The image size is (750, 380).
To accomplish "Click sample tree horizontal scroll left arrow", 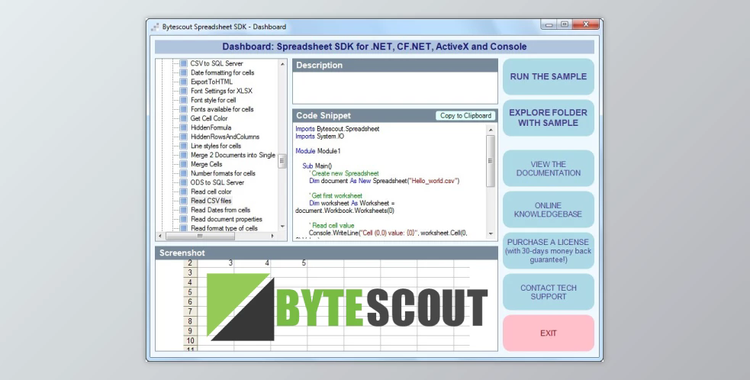I will tap(161, 236).
